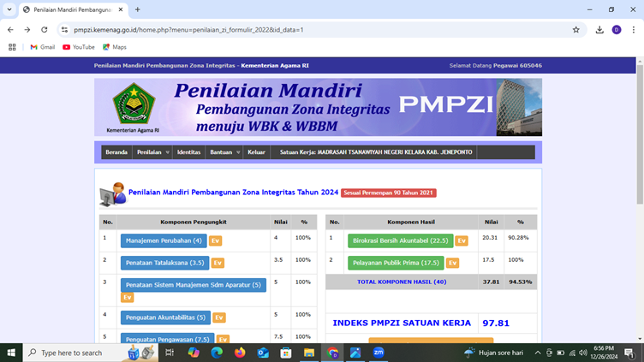Open the Gmail bookmark
The height and width of the screenshot is (362, 644).
41,47
